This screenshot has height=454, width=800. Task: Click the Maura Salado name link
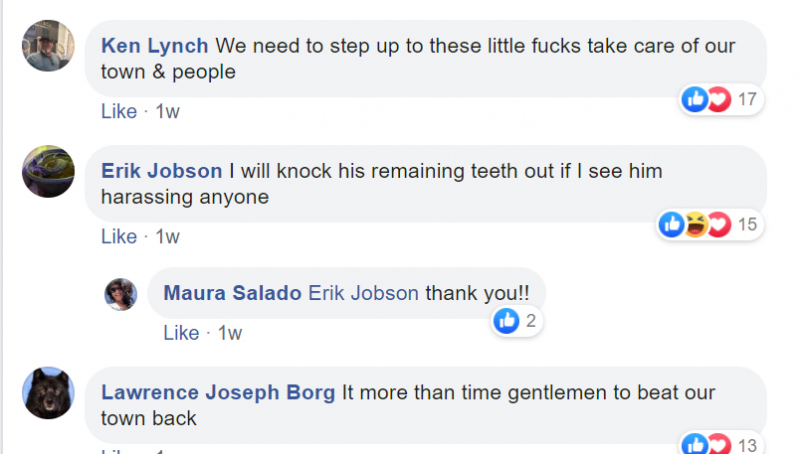(x=232, y=293)
